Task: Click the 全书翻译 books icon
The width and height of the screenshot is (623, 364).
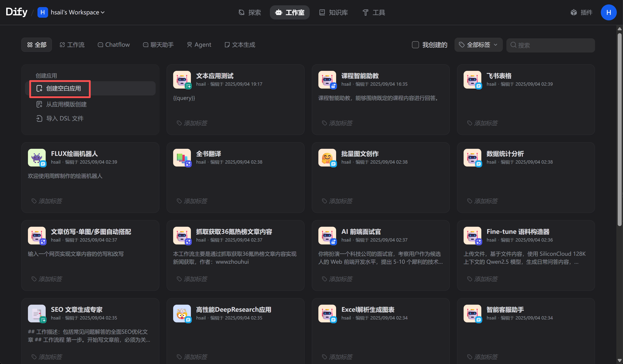Action: (182, 158)
